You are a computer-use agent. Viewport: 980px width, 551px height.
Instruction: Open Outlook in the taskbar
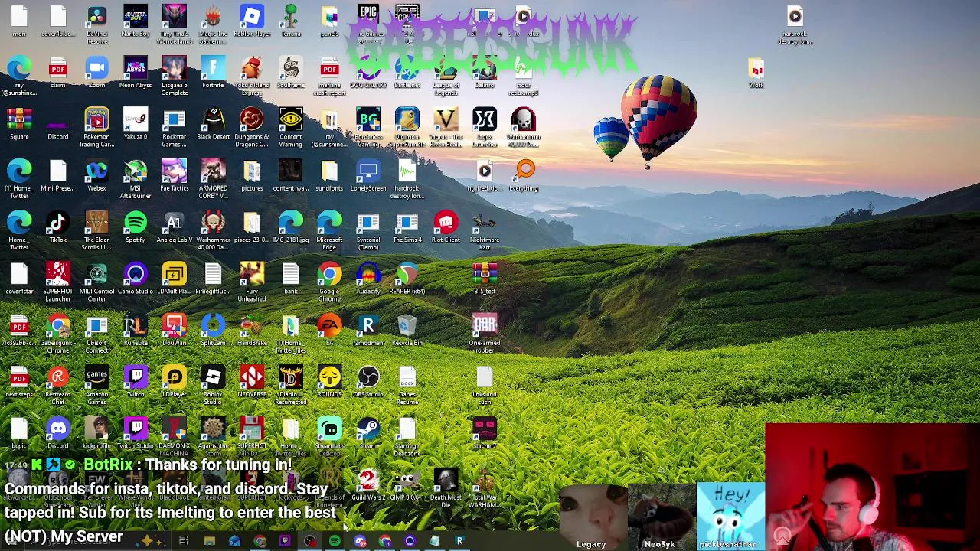pyautogui.click(x=234, y=541)
